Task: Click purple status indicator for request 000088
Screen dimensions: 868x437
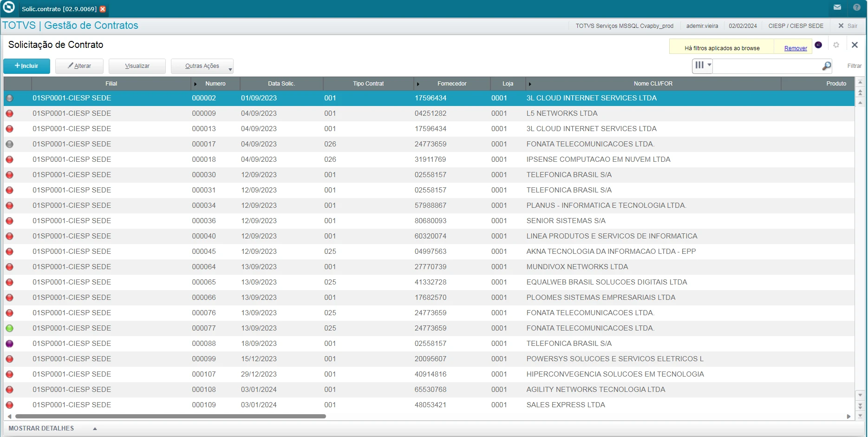Action: (9, 344)
